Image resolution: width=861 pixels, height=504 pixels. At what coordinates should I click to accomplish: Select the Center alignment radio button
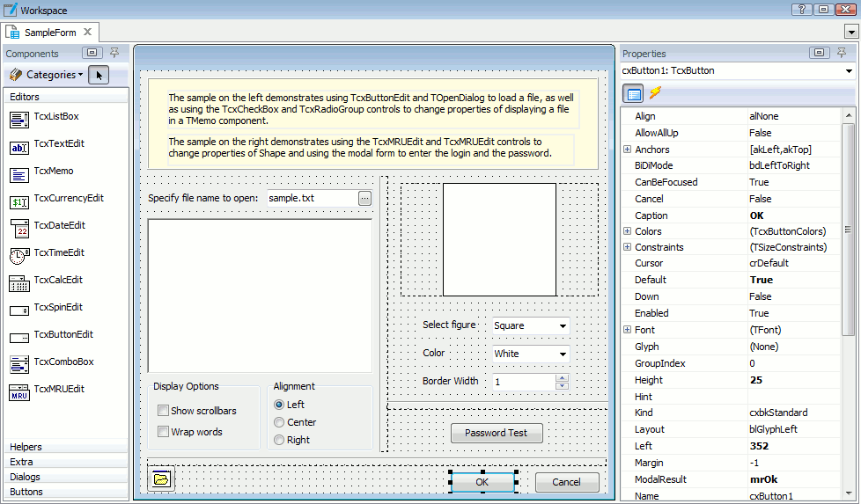click(279, 422)
